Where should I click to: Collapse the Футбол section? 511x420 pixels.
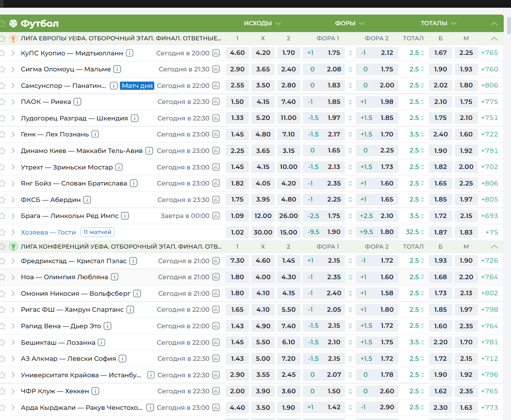pyautogui.click(x=494, y=23)
